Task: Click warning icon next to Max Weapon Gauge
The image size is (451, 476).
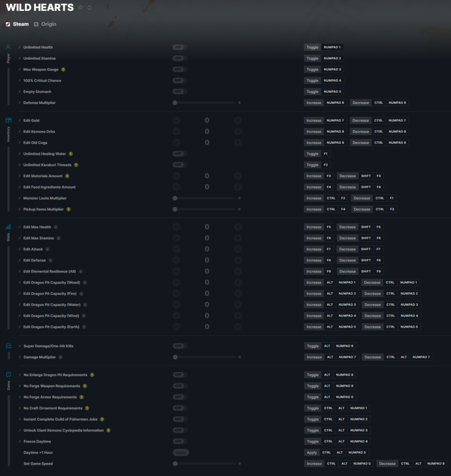Action: (63, 70)
